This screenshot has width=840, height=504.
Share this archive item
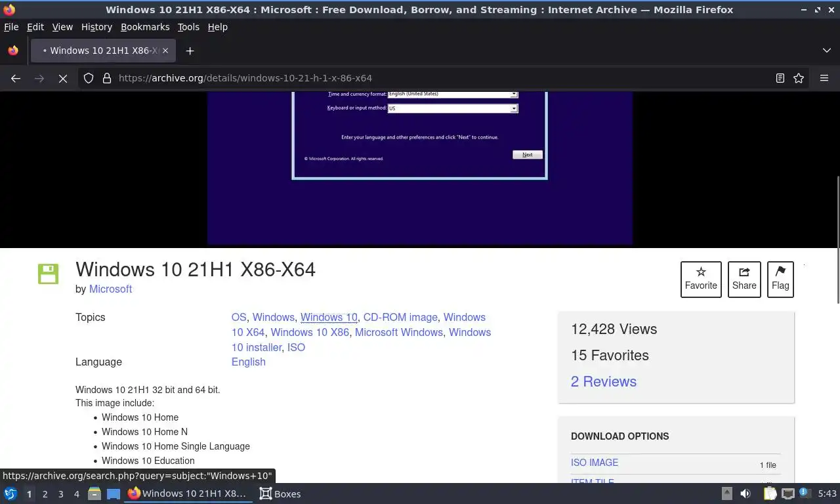pyautogui.click(x=744, y=279)
